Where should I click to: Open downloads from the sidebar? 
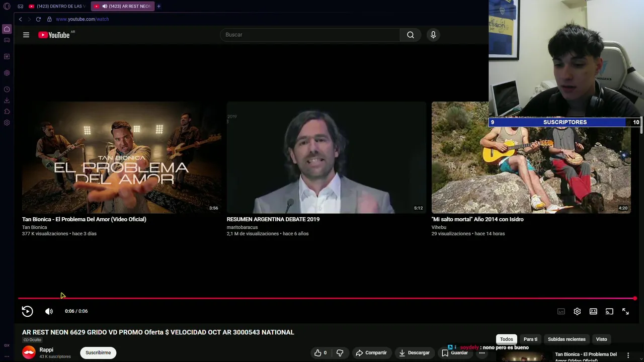(7, 101)
